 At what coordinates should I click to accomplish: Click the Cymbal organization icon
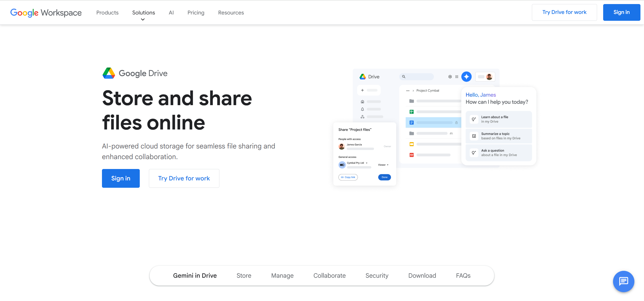click(342, 165)
